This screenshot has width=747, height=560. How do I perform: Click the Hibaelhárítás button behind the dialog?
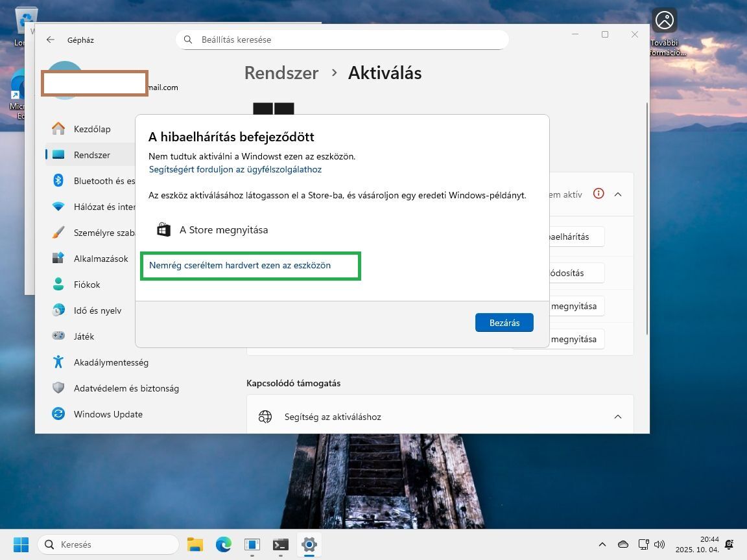click(577, 237)
